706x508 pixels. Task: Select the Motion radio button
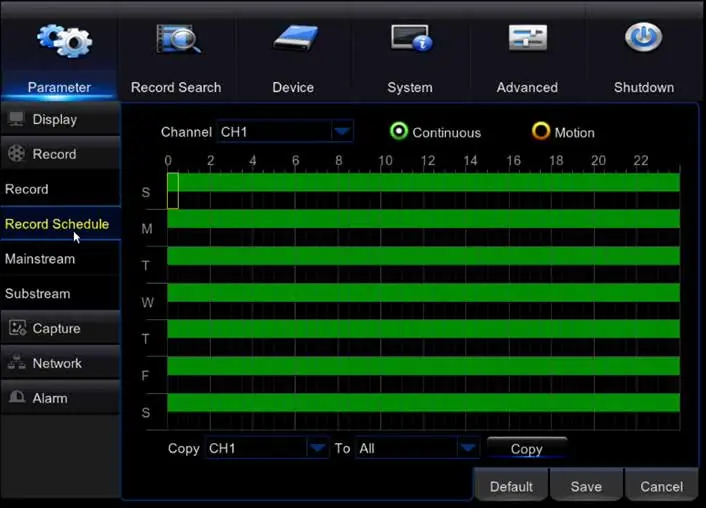(541, 131)
